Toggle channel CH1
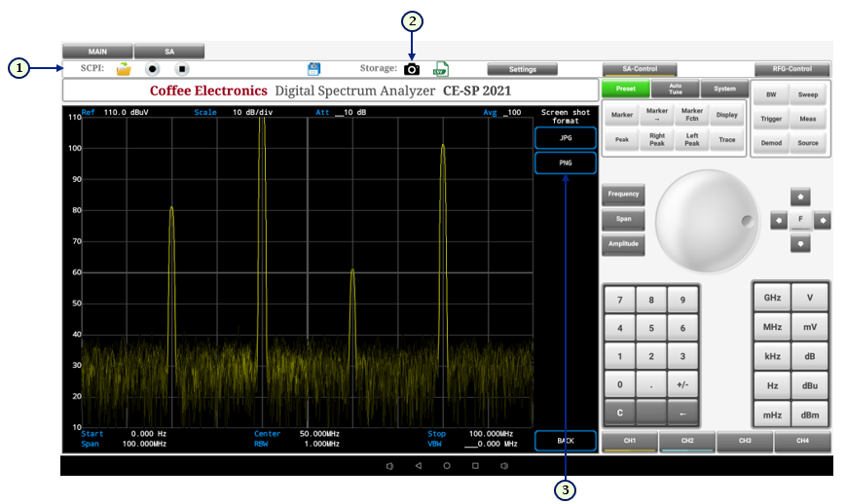The image size is (846, 504). 629,442
